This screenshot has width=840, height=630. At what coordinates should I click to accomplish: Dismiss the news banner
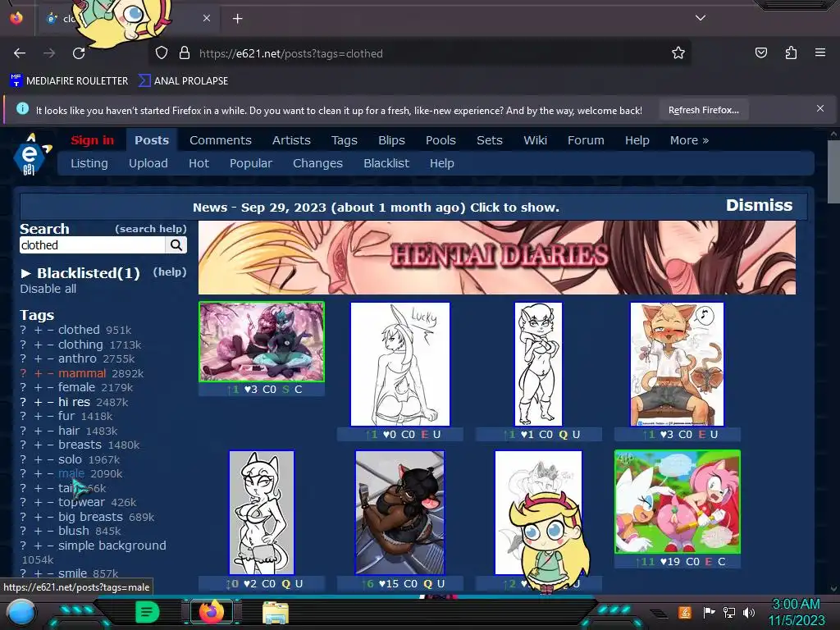coord(759,205)
